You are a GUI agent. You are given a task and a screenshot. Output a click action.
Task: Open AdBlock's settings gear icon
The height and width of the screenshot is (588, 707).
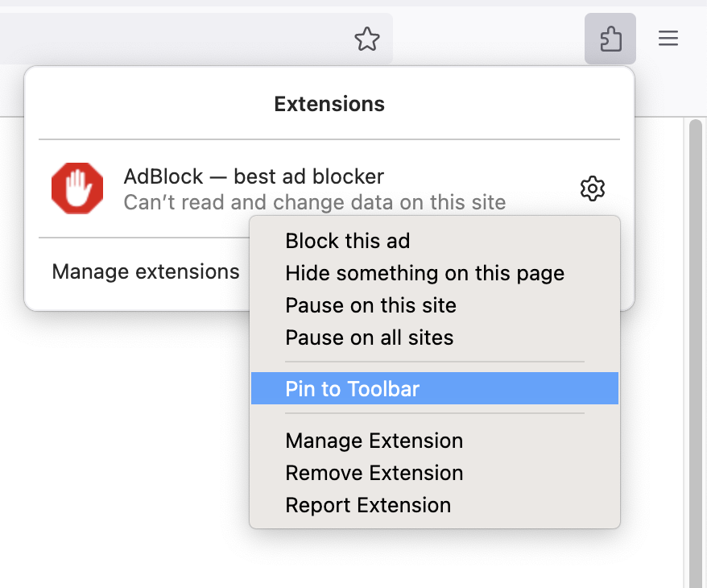593,188
